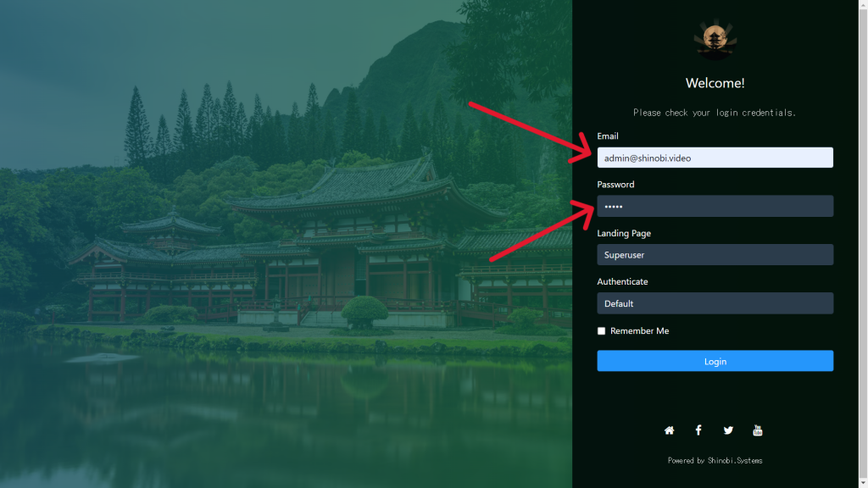The height and width of the screenshot is (488, 868).
Task: Focus the Email input field
Action: (715, 158)
